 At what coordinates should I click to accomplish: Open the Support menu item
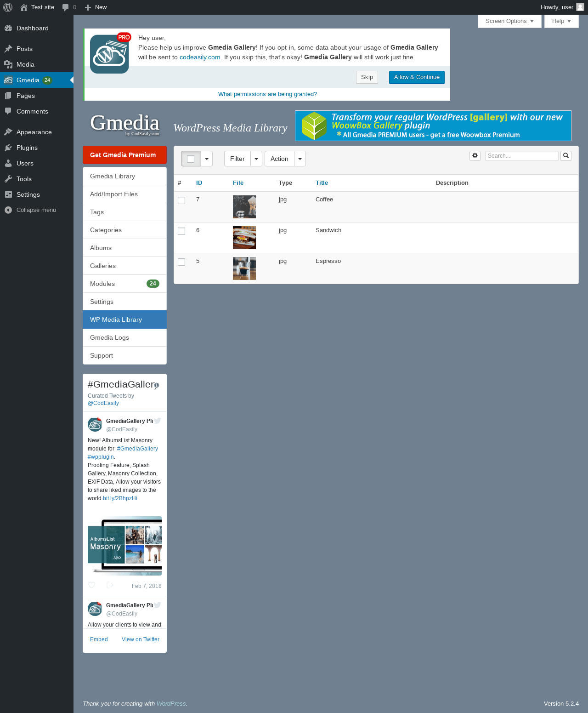point(124,355)
